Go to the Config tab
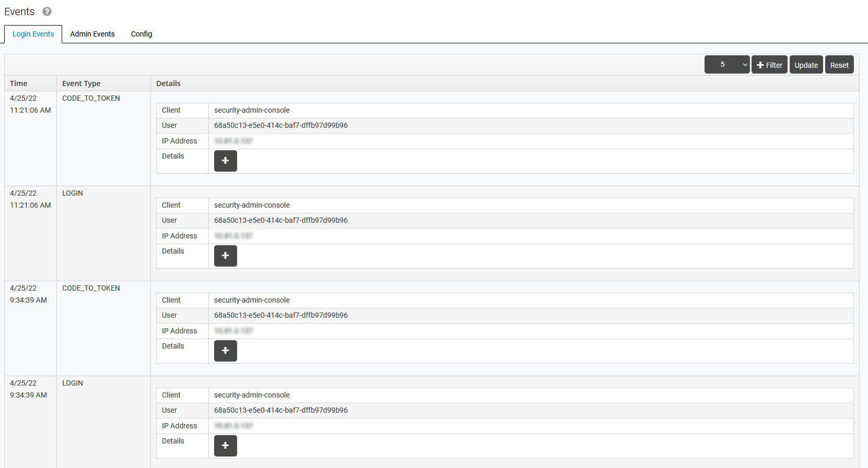 click(x=142, y=34)
